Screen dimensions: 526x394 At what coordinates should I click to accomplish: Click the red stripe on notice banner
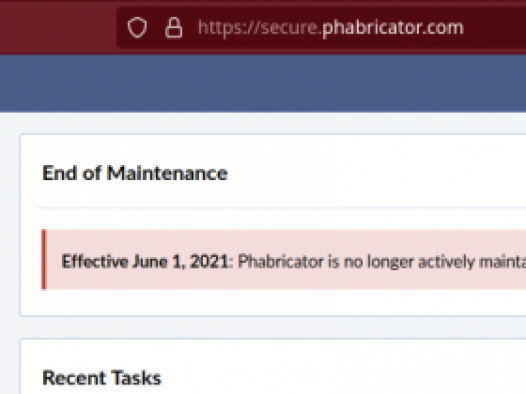pos(44,259)
